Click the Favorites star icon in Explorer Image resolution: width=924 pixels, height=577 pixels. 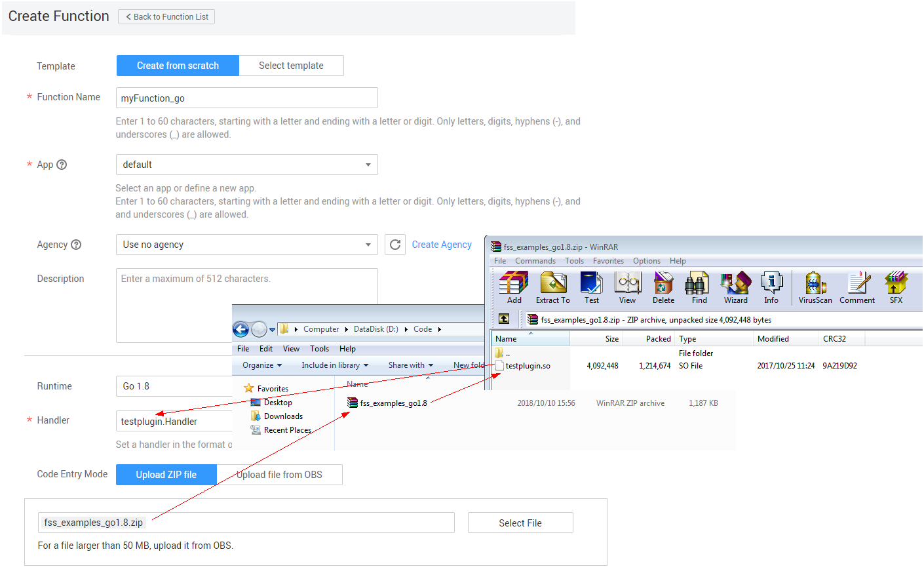tap(249, 388)
